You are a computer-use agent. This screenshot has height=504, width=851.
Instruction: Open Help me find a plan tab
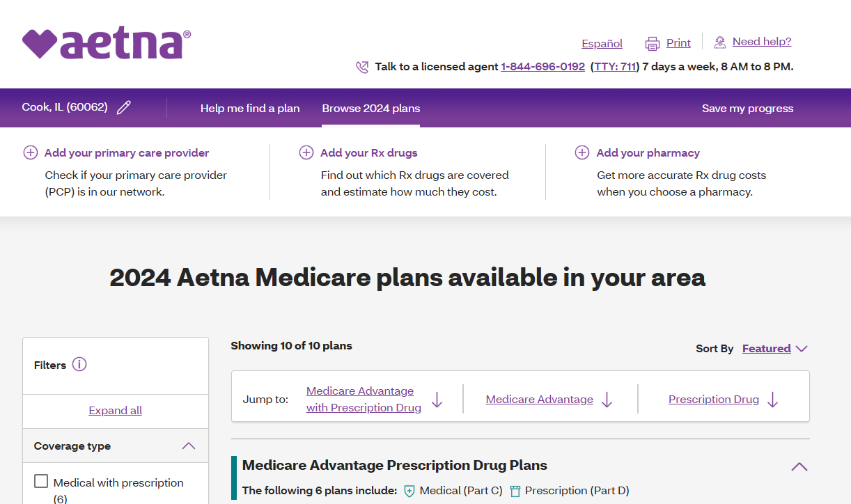[250, 108]
